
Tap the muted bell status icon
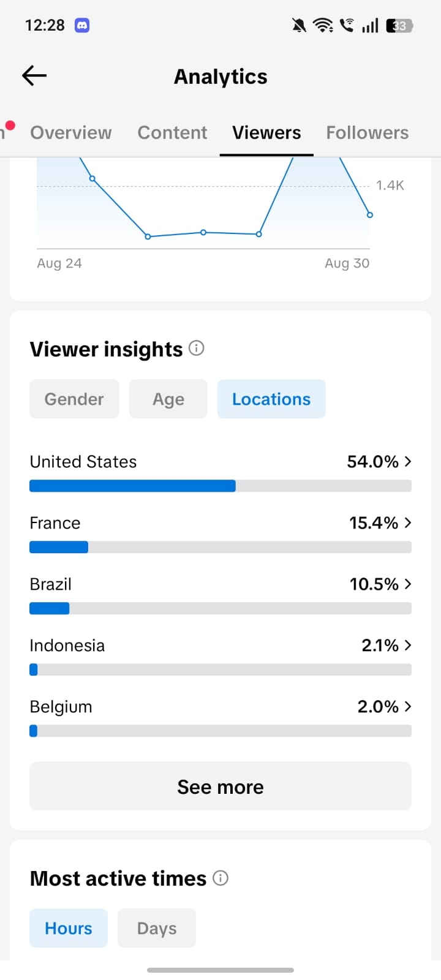299,25
